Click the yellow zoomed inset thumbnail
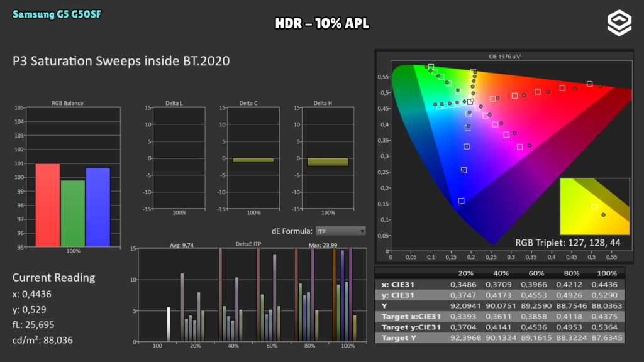The image size is (644, 362). coord(595,206)
